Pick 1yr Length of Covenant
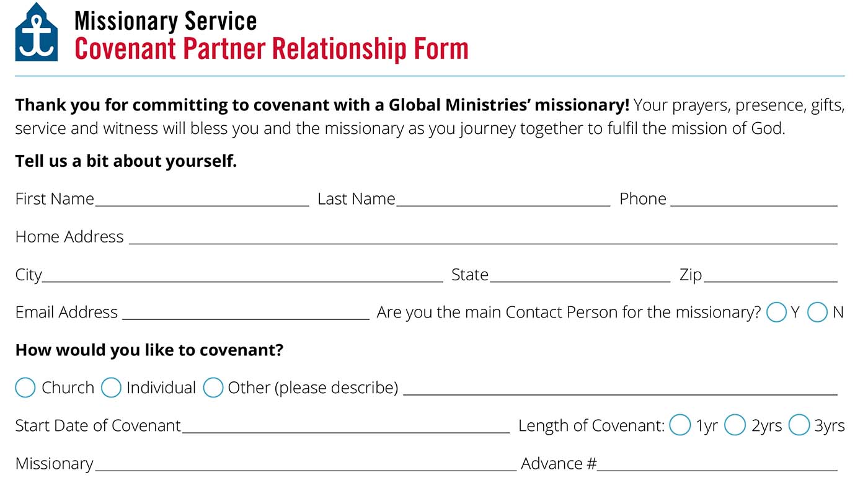 click(x=680, y=425)
